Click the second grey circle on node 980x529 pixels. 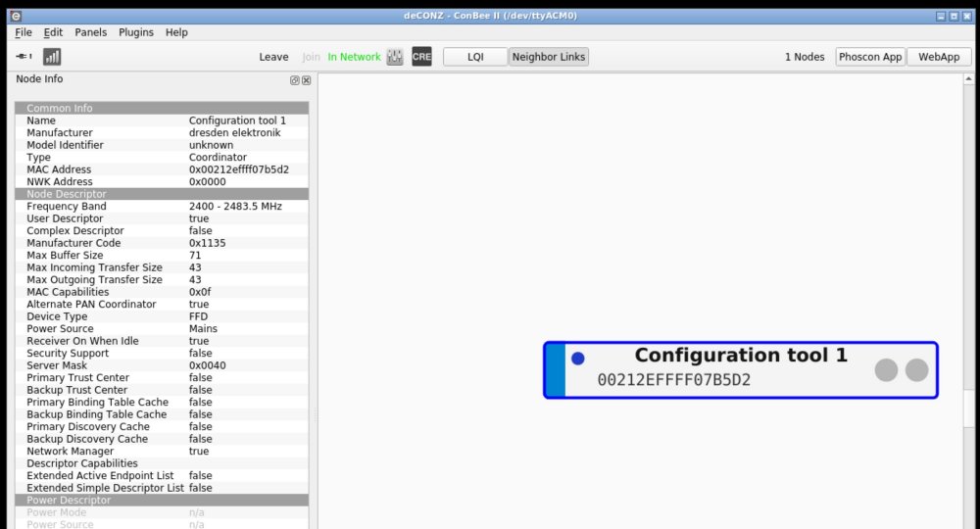coord(917,369)
